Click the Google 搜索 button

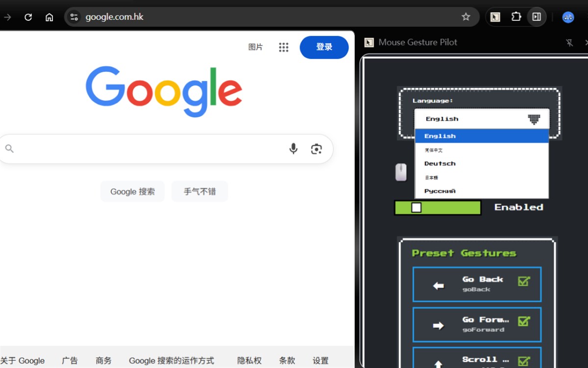pos(133,191)
